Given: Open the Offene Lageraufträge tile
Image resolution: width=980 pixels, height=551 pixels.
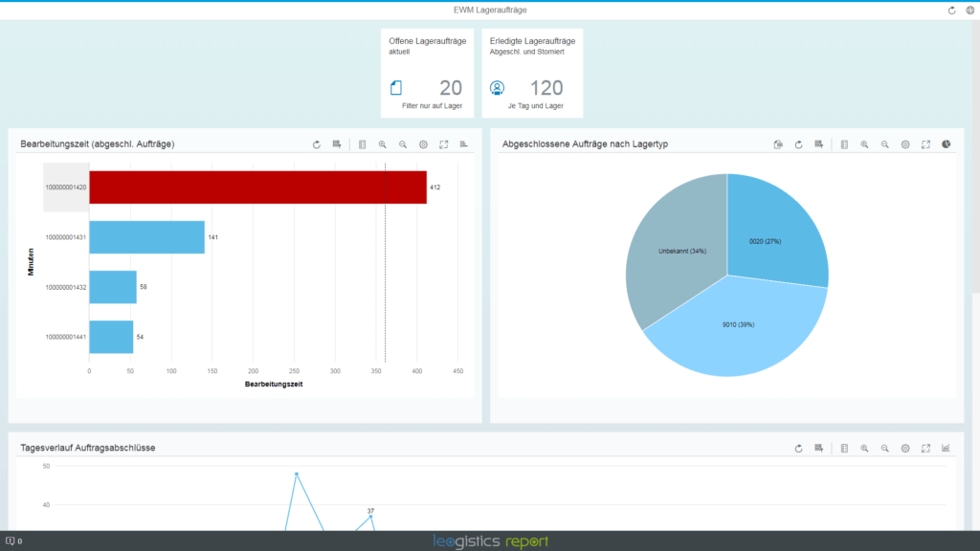Looking at the screenshot, I should (x=428, y=73).
